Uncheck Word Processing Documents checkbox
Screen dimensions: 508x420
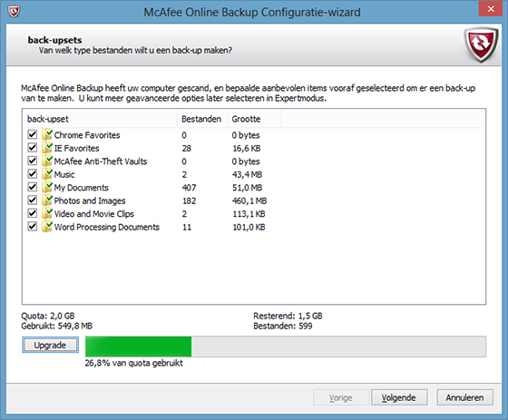pyautogui.click(x=33, y=226)
